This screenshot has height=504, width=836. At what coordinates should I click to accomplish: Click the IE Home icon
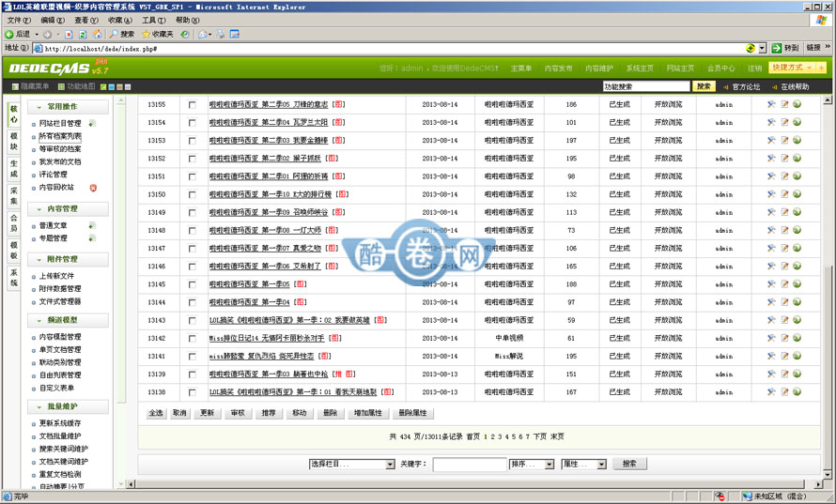tap(97, 34)
